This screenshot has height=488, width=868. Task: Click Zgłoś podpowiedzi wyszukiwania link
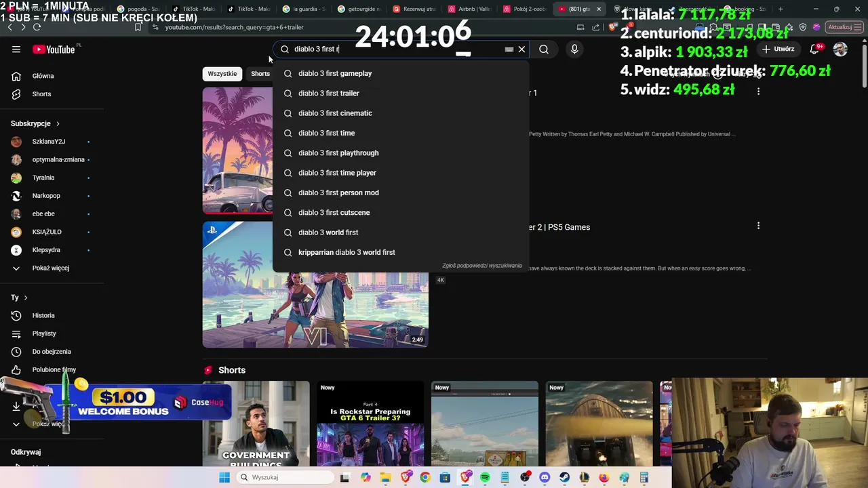[482, 266]
